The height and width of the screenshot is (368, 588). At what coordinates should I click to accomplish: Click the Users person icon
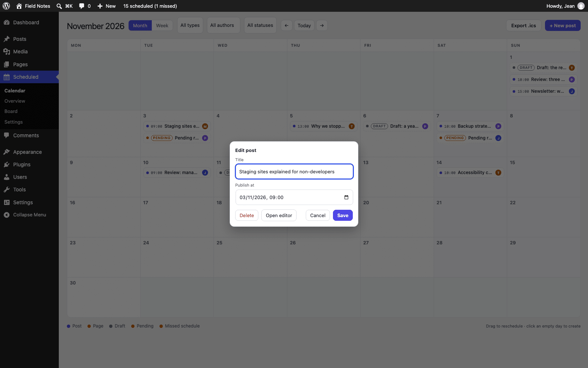[7, 177]
